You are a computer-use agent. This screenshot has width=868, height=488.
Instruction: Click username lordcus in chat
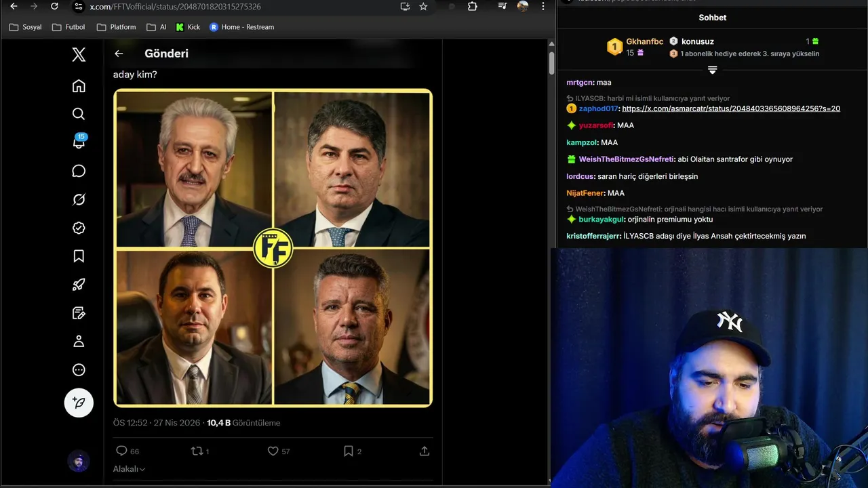click(x=580, y=176)
